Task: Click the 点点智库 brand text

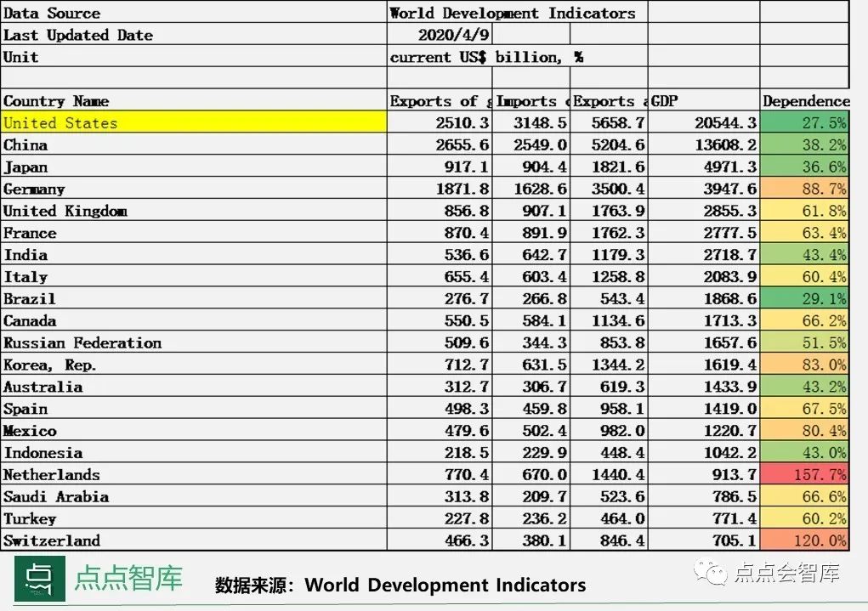Action: click(128, 579)
